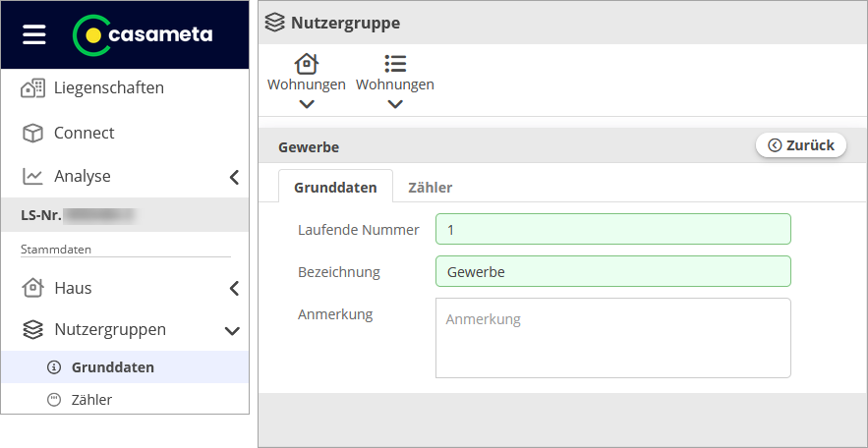The width and height of the screenshot is (868, 448).
Task: Open dropdown arrow under house Wohnungen button
Action: [307, 104]
